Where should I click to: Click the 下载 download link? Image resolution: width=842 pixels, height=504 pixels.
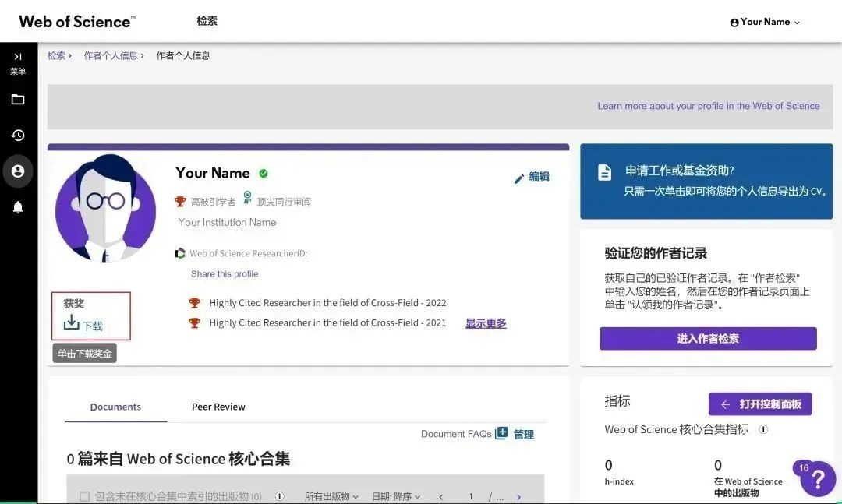pyautogui.click(x=92, y=326)
